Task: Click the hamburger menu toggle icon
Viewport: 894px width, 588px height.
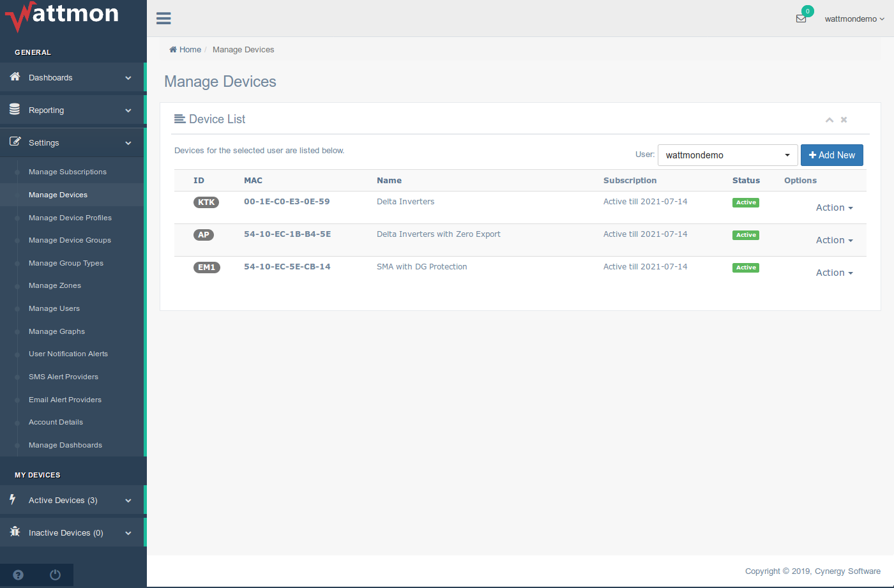Action: pyautogui.click(x=163, y=19)
